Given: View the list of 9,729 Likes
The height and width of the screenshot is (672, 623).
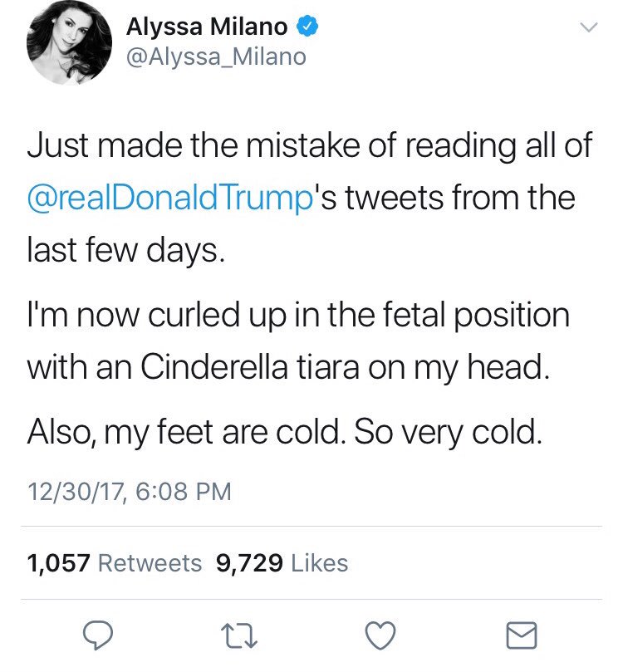Looking at the screenshot, I should [282, 562].
